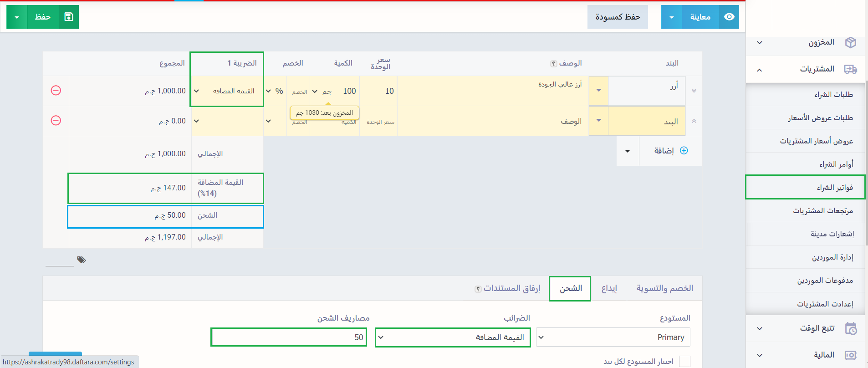868x368 pixels.
Task: Switch to the الخصم والتسوية tab
Action: click(x=664, y=288)
